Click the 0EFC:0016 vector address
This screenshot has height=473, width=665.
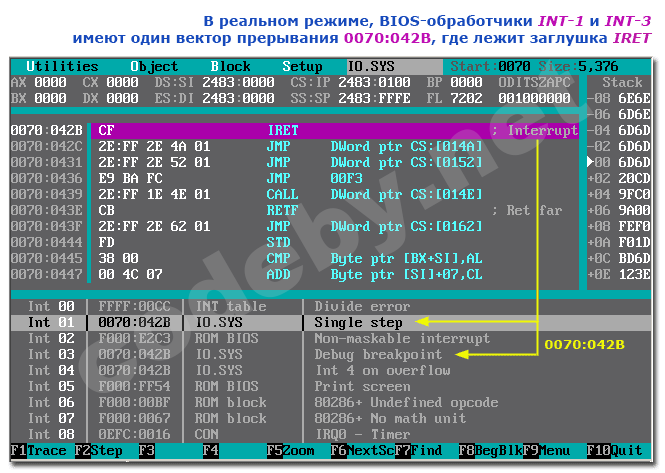coord(134,434)
